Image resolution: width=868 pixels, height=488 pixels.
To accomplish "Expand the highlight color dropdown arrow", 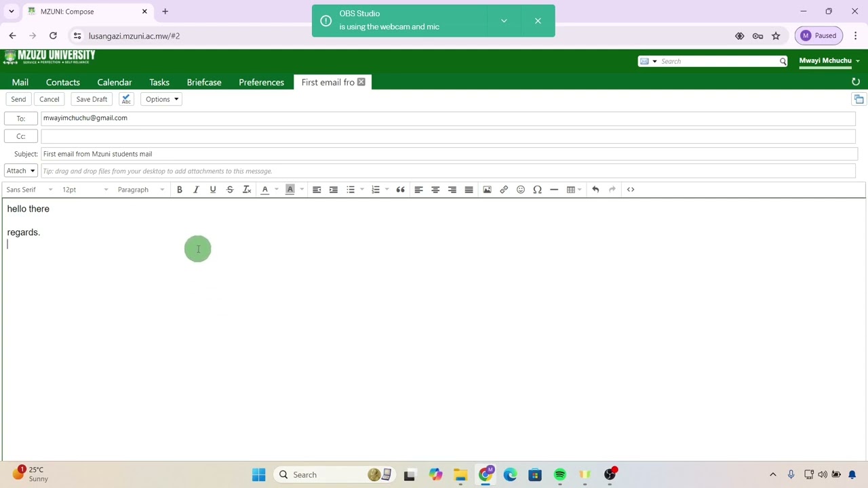I will coord(302,190).
